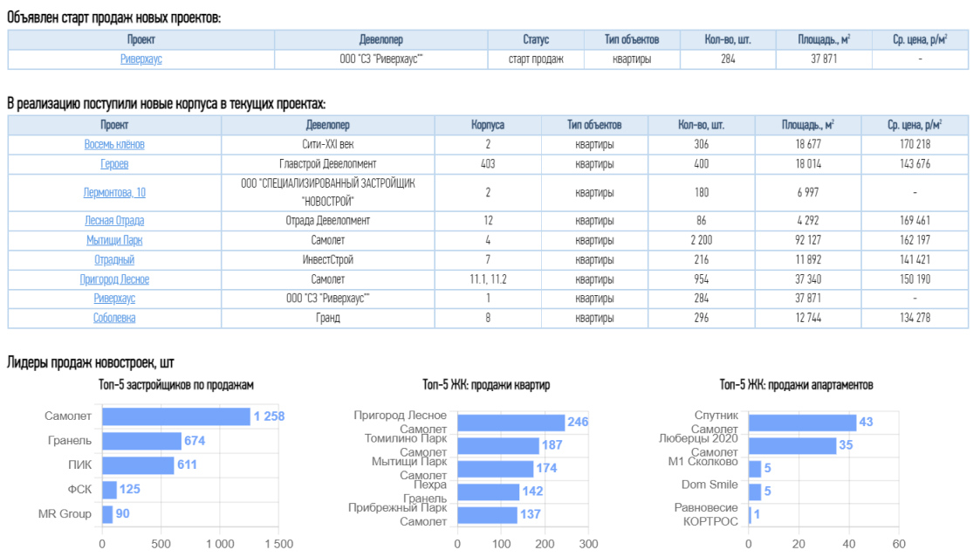Open the Лермонтова, 10 project link

[114, 193]
